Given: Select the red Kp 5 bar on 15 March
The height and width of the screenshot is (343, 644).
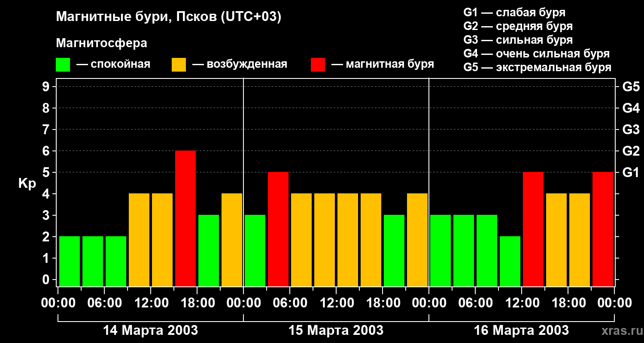Looking at the screenshot, I should tap(278, 229).
